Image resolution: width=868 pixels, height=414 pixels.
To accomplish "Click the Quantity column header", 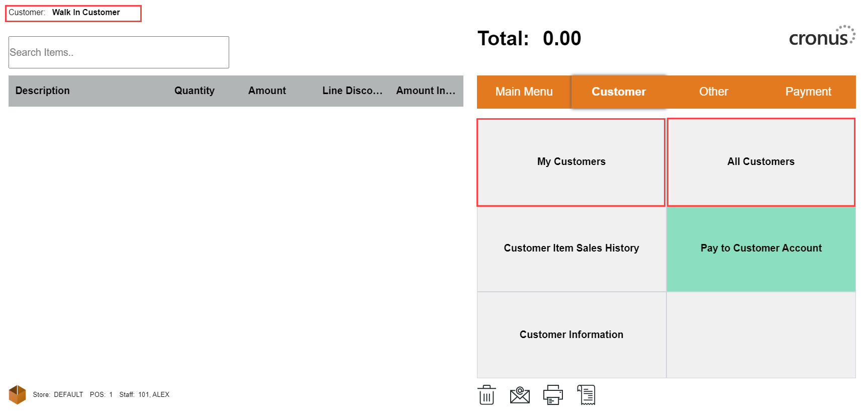I will tap(194, 91).
